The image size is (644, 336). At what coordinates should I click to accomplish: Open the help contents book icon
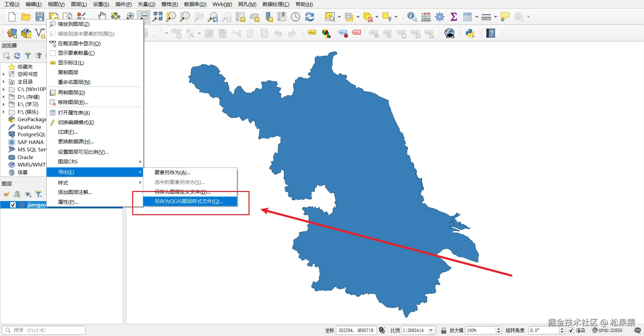point(491,33)
